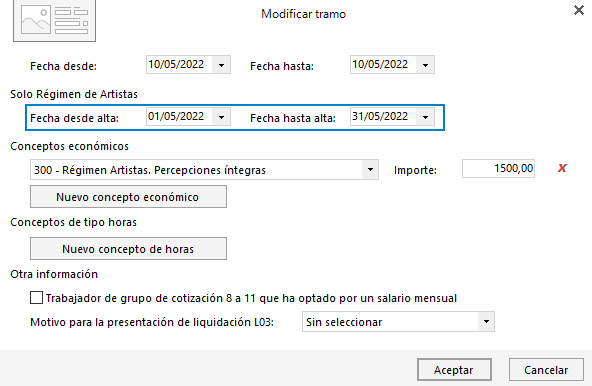Screen dimensions: 592x386
Task: Click the Cancelar button
Action: click(x=546, y=370)
